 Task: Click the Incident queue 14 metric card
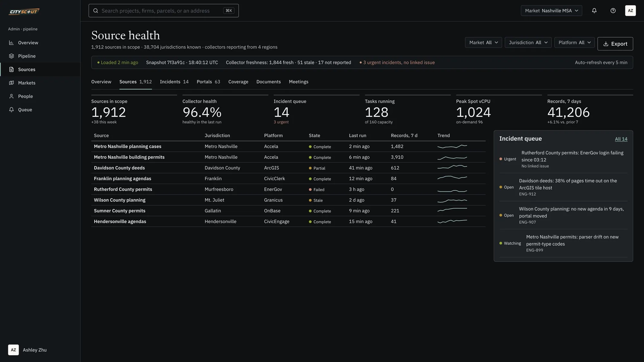pos(316,110)
